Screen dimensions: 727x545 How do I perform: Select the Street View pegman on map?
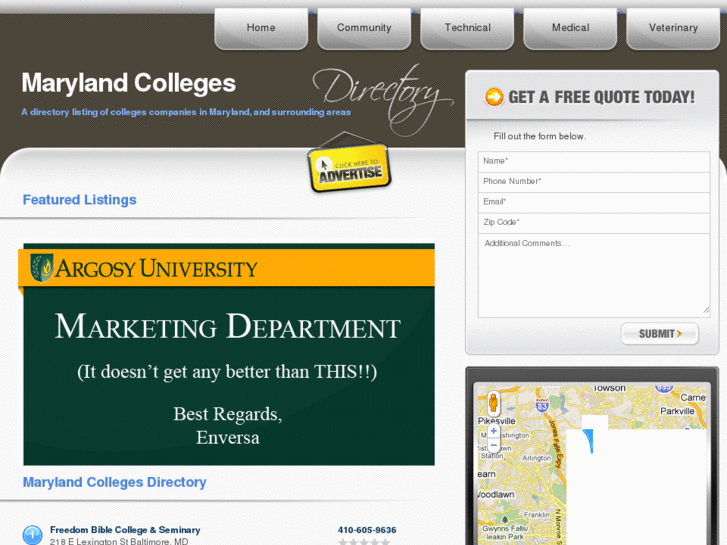493,402
